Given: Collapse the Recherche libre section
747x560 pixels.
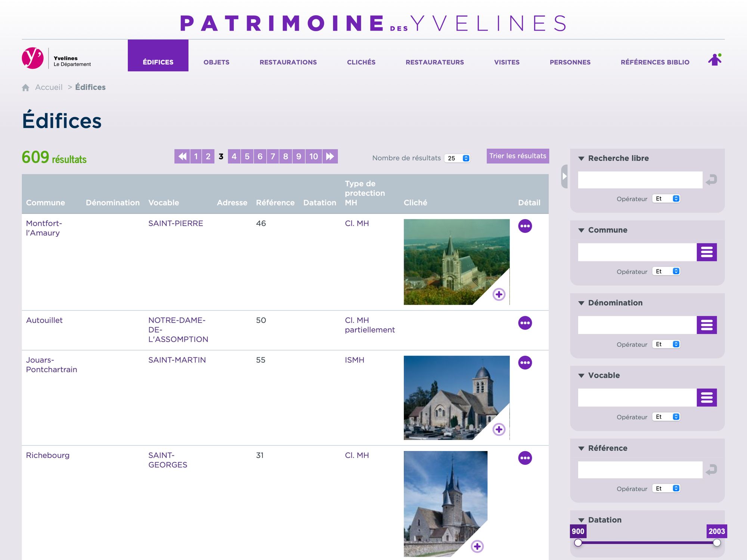Looking at the screenshot, I should [581, 158].
